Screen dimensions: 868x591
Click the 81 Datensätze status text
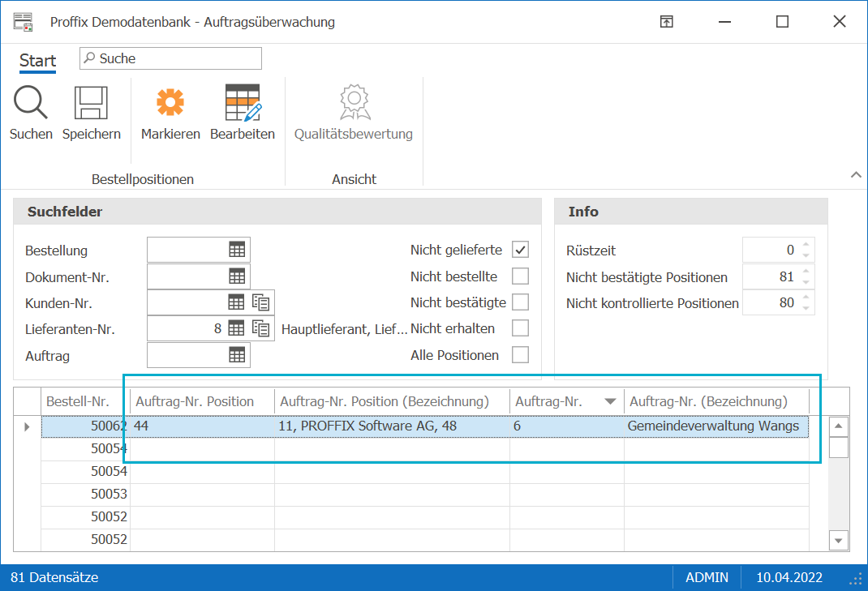[x=54, y=578]
